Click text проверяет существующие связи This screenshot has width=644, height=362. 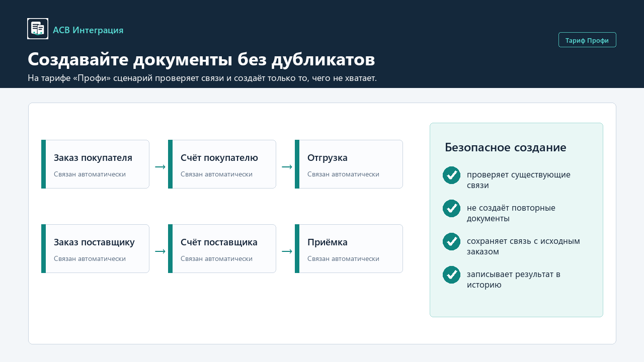[x=519, y=180]
